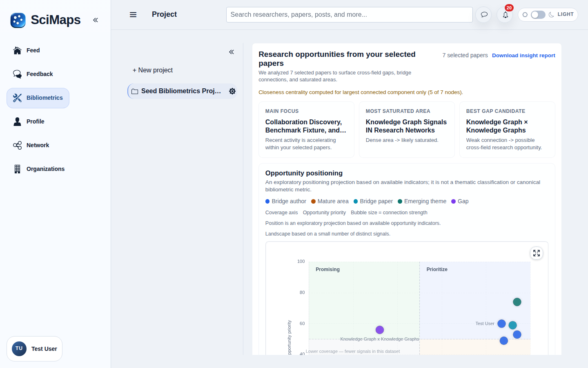Image resolution: width=588 pixels, height=368 pixels.
Task: Click the teal bridge paper bubble
Action: pyautogui.click(x=513, y=325)
